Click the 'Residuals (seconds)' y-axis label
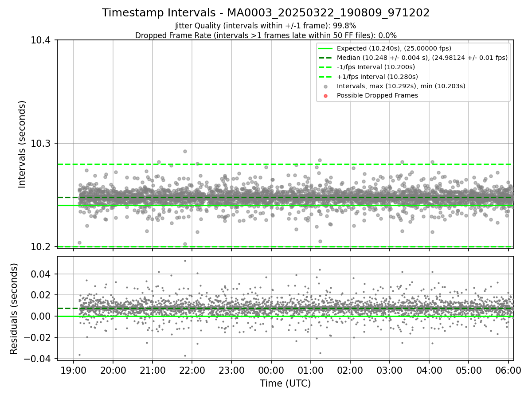Image resolution: width=532 pixels, height=399 pixels. 14,309
